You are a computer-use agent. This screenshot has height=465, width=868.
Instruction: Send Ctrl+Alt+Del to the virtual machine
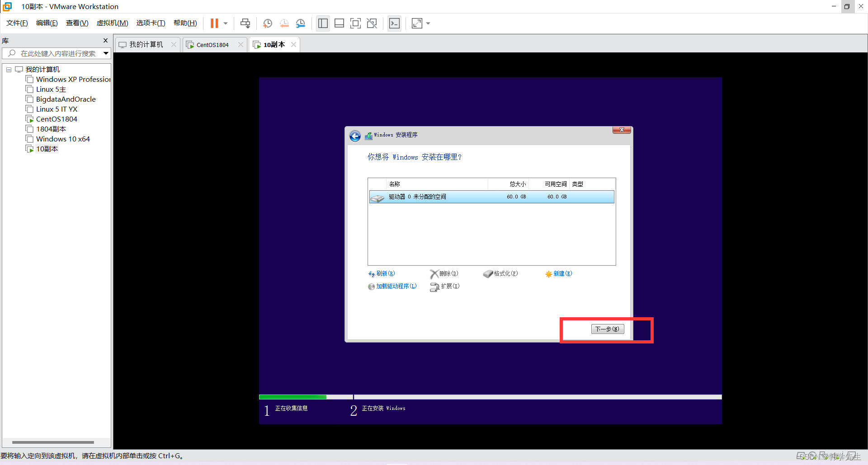(245, 23)
